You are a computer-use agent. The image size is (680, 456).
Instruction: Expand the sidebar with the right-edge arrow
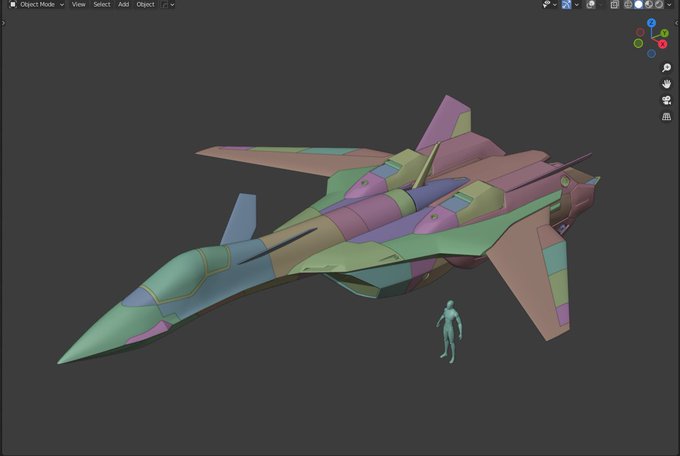(677, 23)
